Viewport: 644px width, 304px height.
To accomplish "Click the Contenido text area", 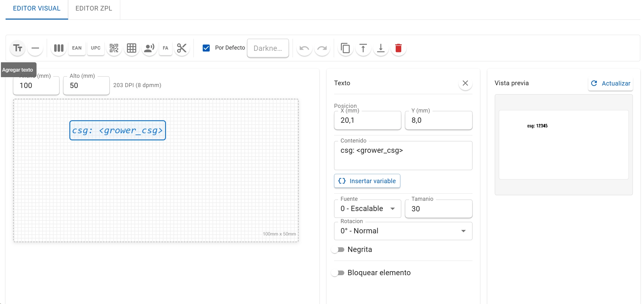I will click(403, 156).
